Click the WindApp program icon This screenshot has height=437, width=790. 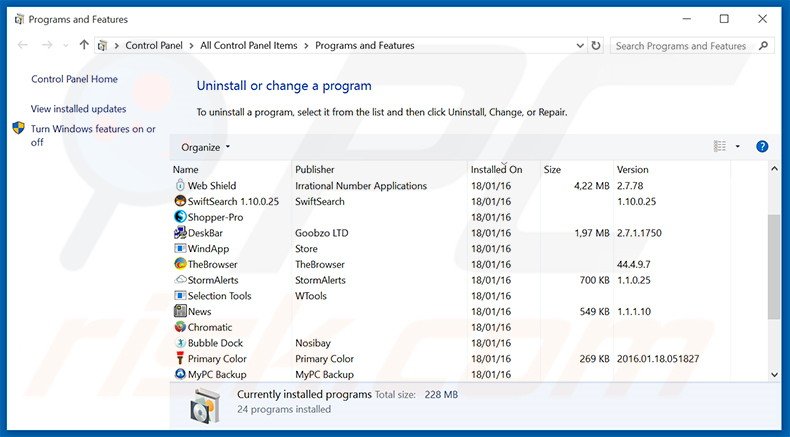(x=180, y=248)
